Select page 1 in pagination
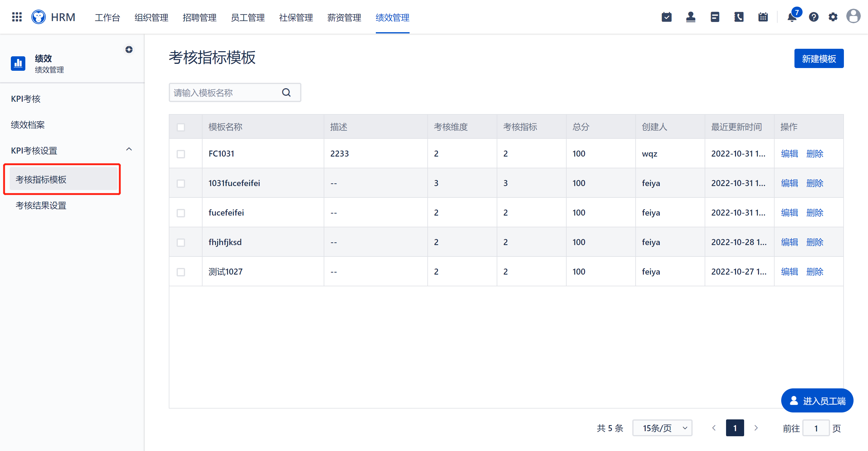868x451 pixels. [x=735, y=428]
